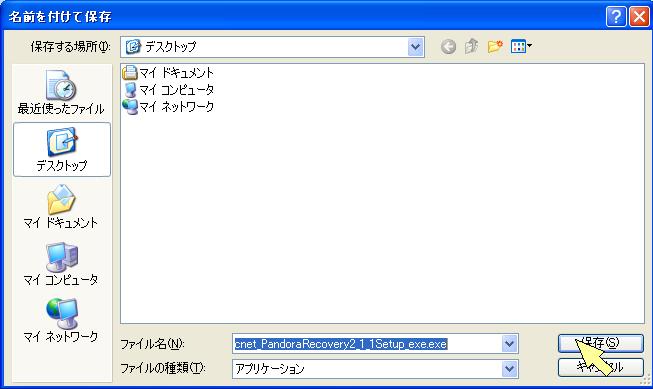
Task: Go up one folder level
Action: click(x=471, y=46)
